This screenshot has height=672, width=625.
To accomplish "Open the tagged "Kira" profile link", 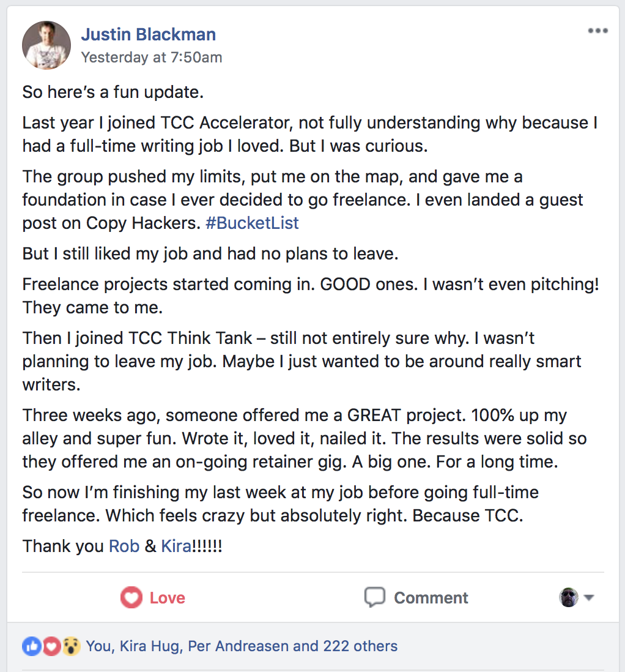I will pos(176,546).
